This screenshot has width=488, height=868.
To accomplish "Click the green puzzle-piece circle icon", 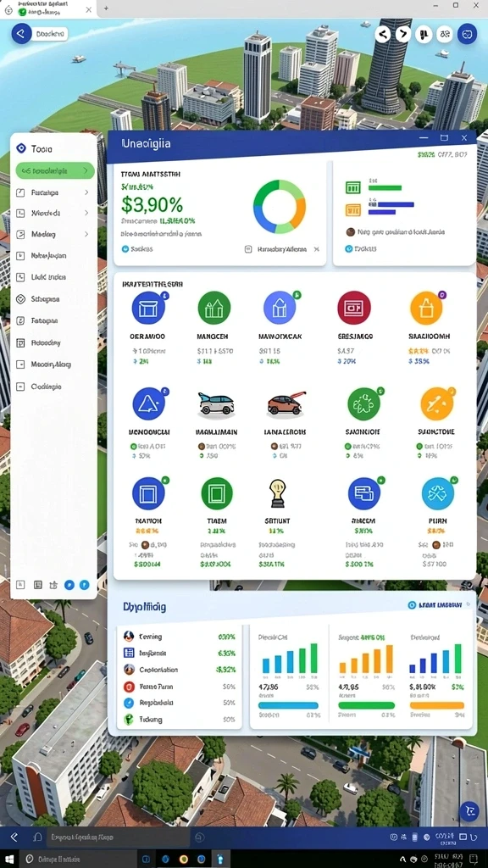I will (x=363, y=403).
